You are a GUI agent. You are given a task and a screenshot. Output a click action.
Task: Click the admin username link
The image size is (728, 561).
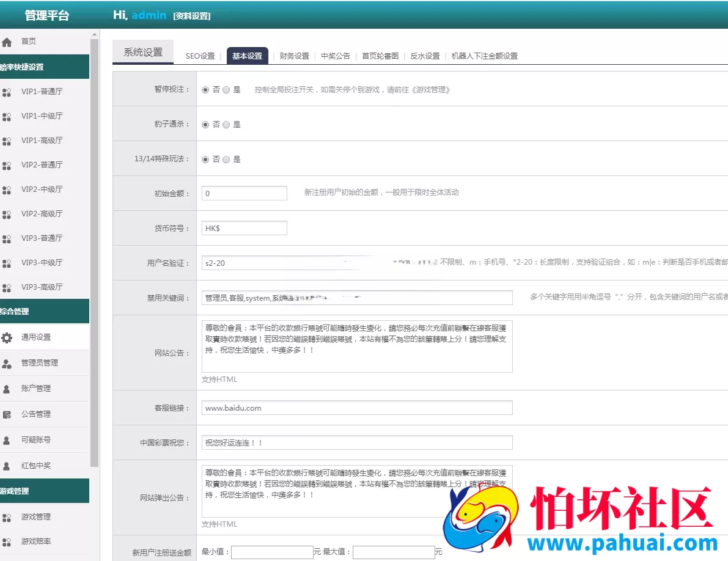coord(149,15)
